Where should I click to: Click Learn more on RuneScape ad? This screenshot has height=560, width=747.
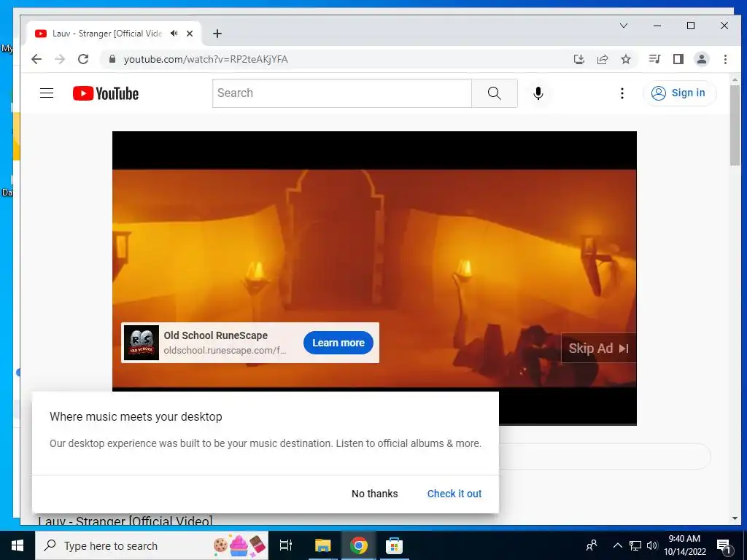click(x=338, y=343)
